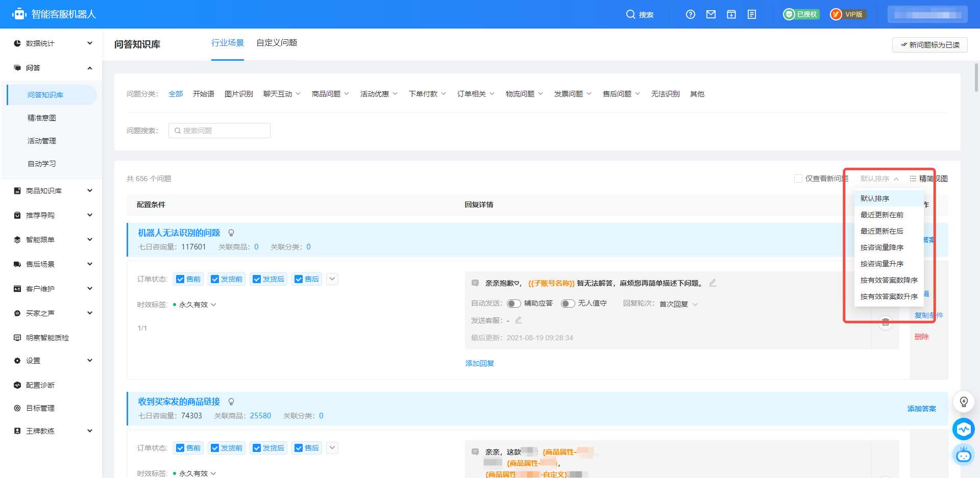Open the help question mark icon

[x=691, y=14]
